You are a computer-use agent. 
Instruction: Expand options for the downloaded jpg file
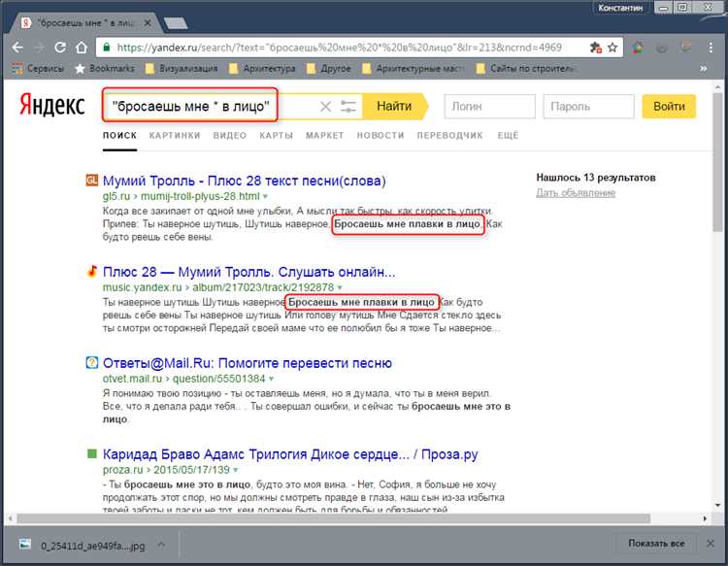click(x=161, y=544)
